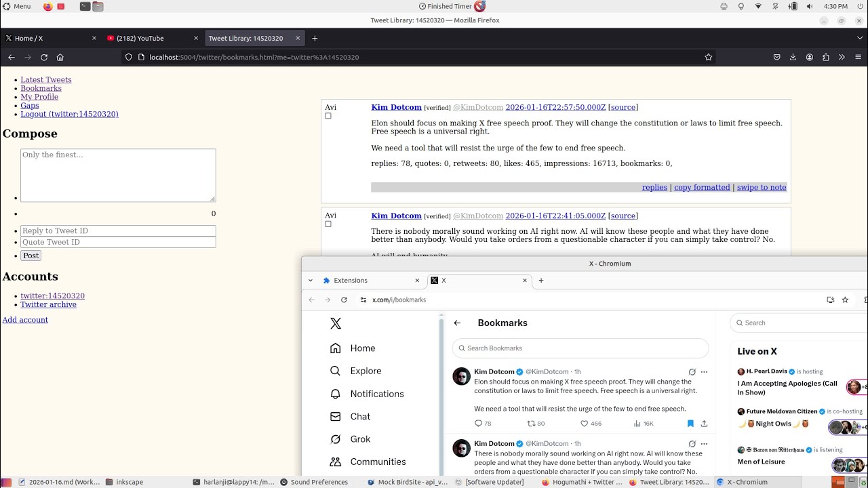Click Add account link
868x488 pixels.
[25, 320]
